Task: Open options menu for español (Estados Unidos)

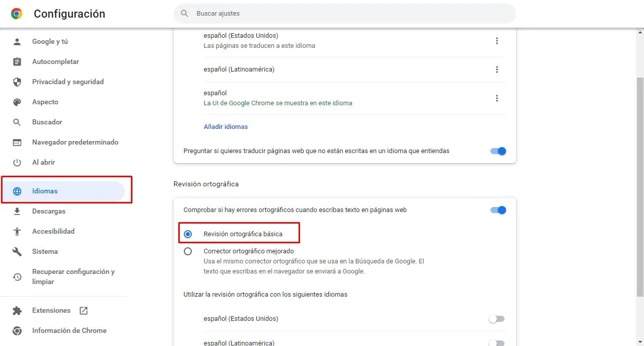Action: point(497,40)
